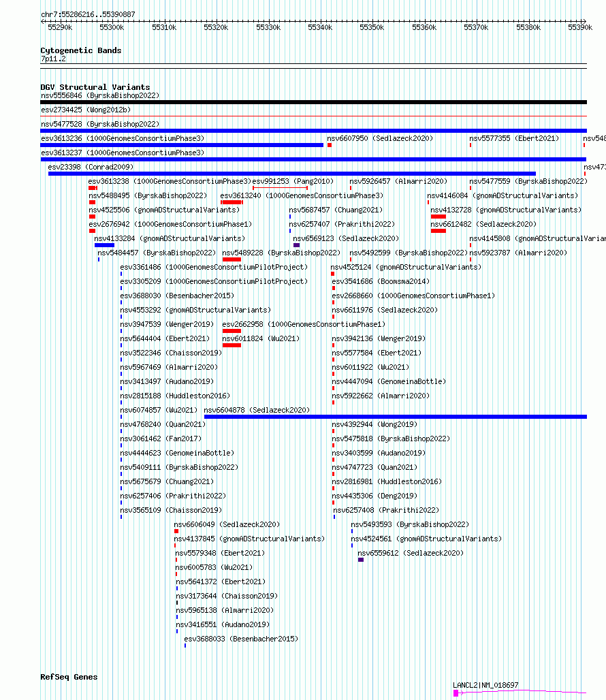Open nsv3173644 (Chaisson2019) variant
The image size is (606, 700).
click(x=227, y=596)
